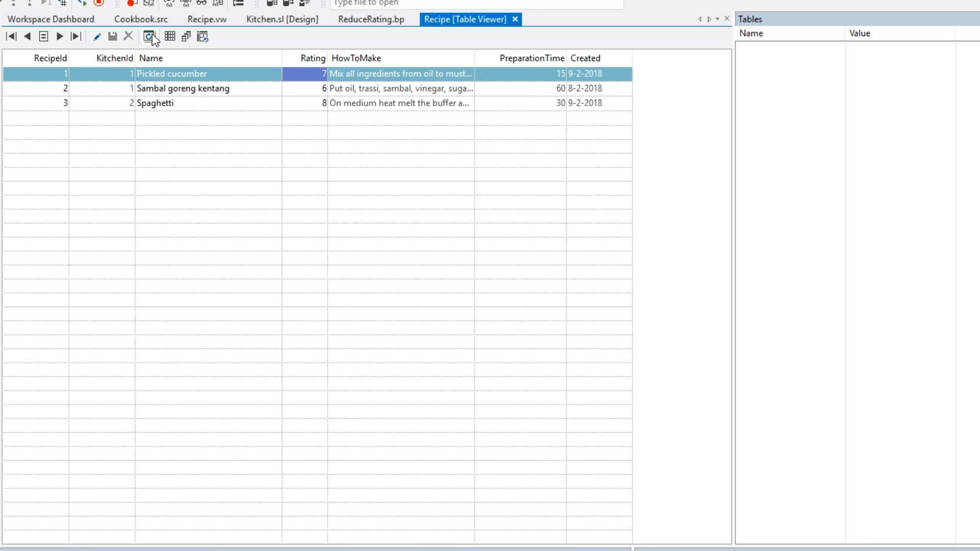This screenshot has height=551, width=980.
Task: Click the save floppy disk icon
Action: (113, 37)
